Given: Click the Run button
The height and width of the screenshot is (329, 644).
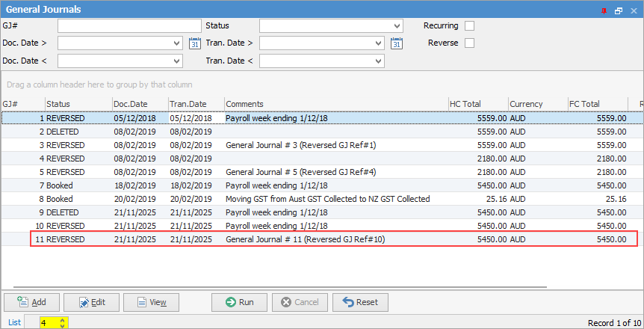Looking at the screenshot, I should [240, 302].
